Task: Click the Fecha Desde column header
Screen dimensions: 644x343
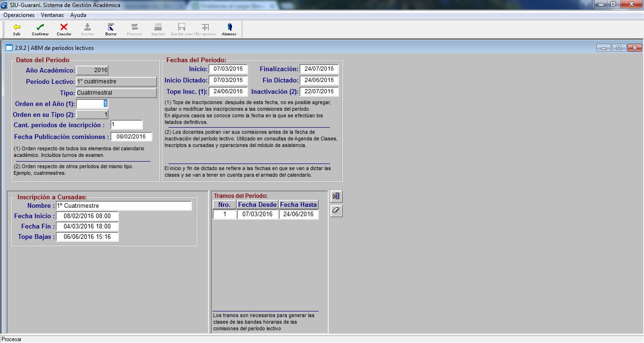Action: pyautogui.click(x=257, y=205)
